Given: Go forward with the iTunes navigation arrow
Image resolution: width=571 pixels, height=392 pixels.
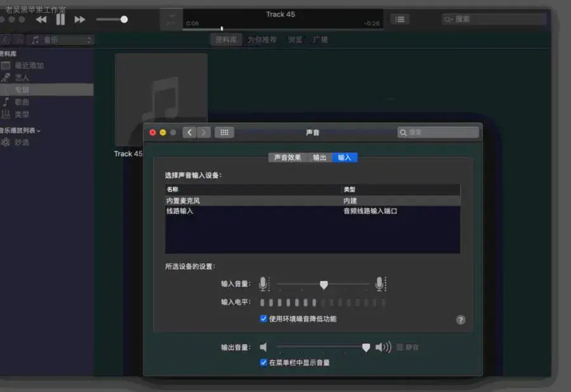Looking at the screenshot, I should pos(18,40).
